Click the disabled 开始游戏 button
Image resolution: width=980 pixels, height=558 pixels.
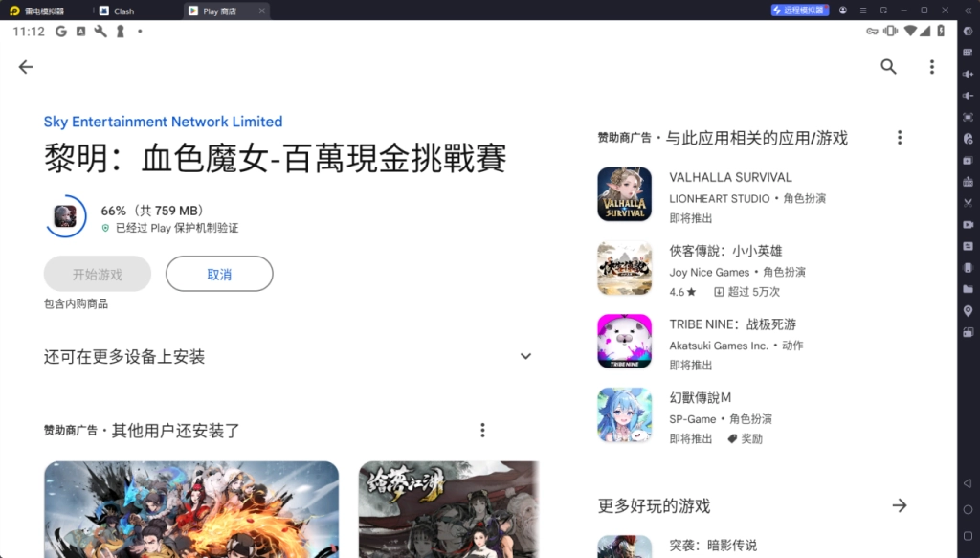click(x=98, y=274)
